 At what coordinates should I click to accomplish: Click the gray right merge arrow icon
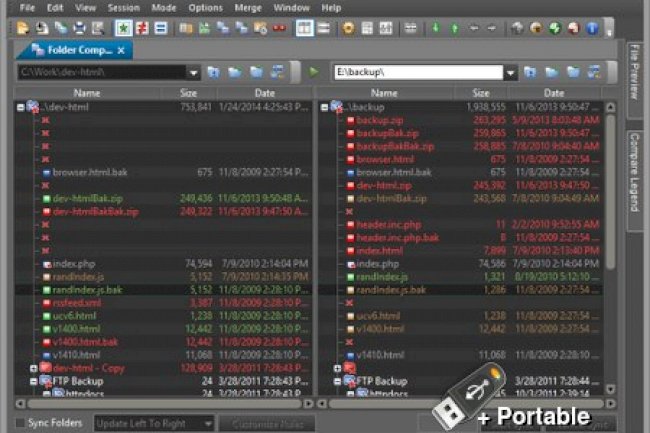(x=492, y=28)
